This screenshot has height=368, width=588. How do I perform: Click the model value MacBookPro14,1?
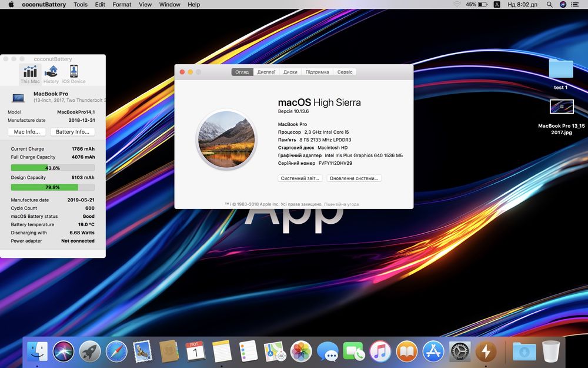point(76,112)
